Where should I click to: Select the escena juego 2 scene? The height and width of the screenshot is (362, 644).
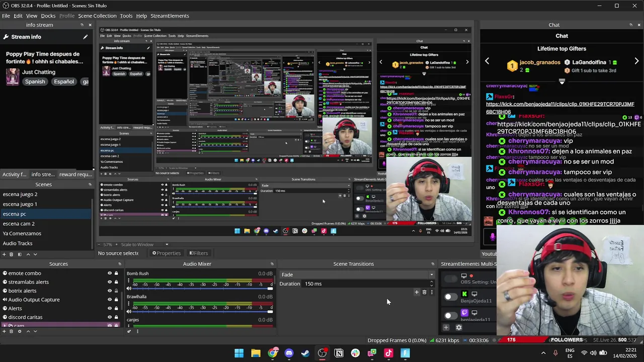(x=45, y=194)
